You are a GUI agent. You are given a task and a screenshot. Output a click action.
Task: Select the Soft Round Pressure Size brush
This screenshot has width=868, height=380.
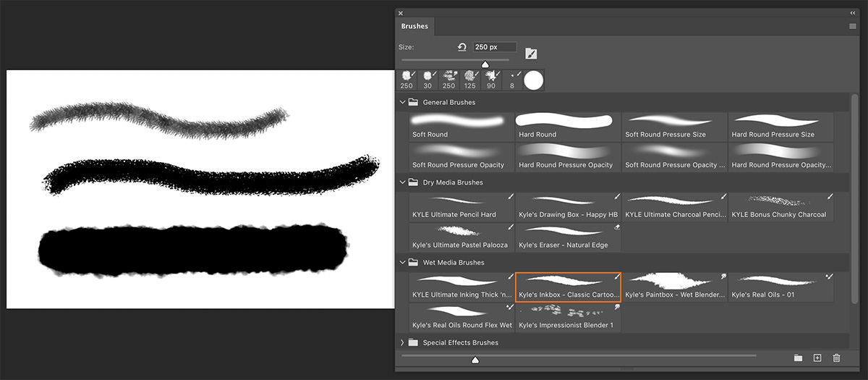tap(674, 127)
